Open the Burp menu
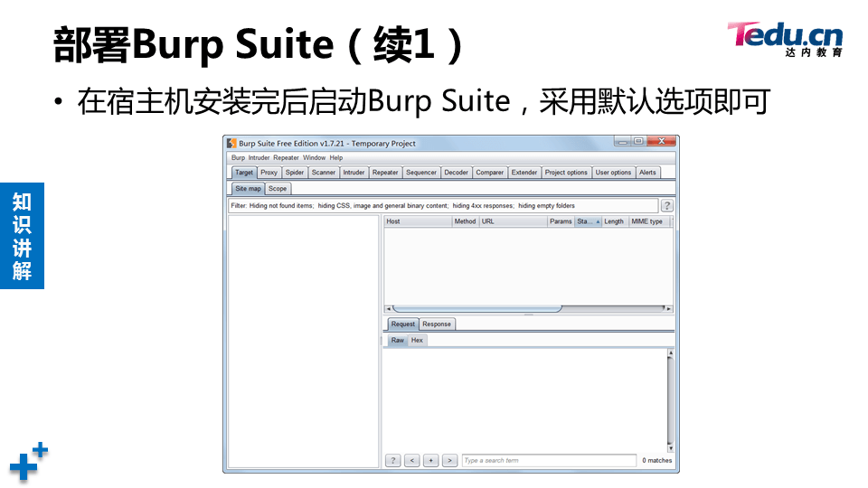 click(238, 157)
